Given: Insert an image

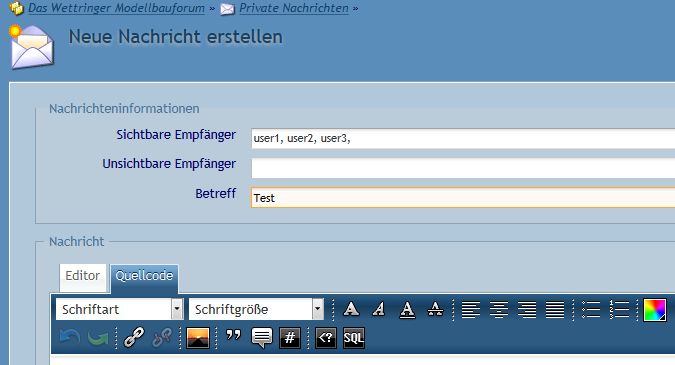Looking at the screenshot, I should tap(198, 338).
